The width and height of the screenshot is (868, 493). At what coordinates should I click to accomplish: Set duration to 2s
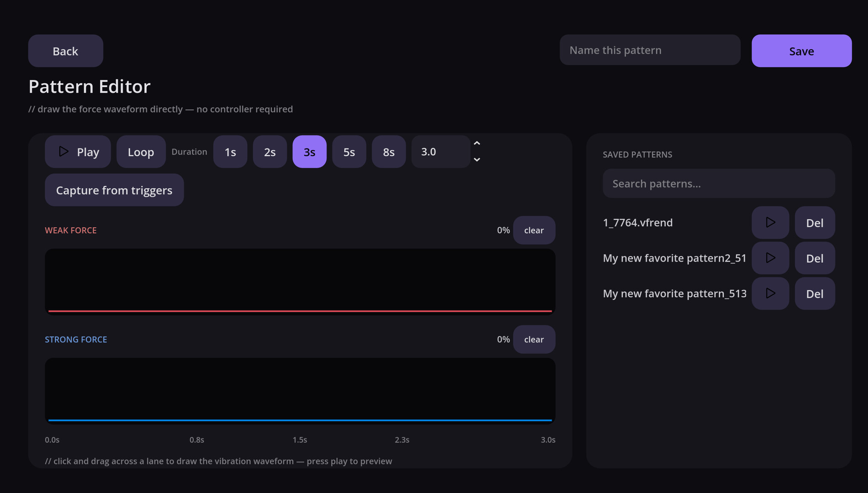click(x=270, y=152)
